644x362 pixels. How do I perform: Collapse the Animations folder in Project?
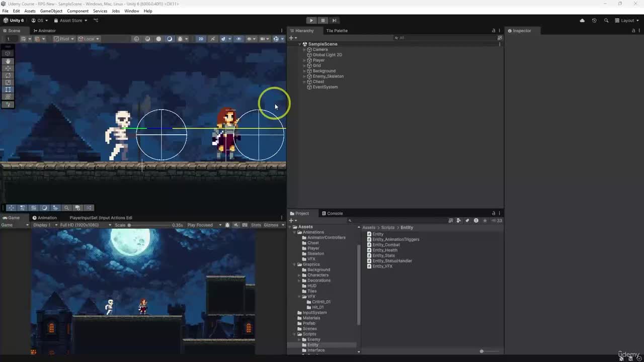[x=295, y=232]
